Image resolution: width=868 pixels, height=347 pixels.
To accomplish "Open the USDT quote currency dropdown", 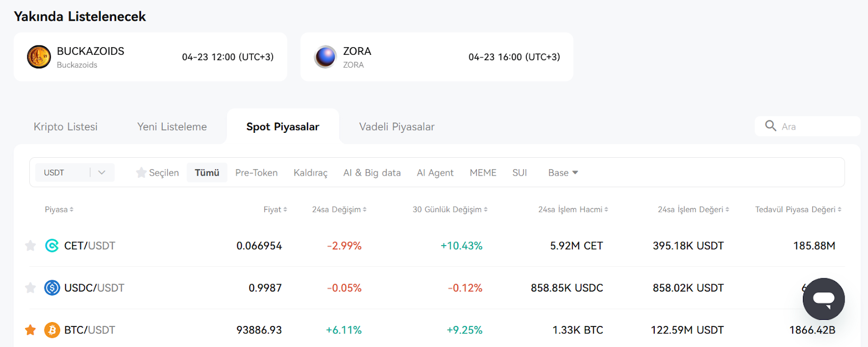I will coord(75,172).
